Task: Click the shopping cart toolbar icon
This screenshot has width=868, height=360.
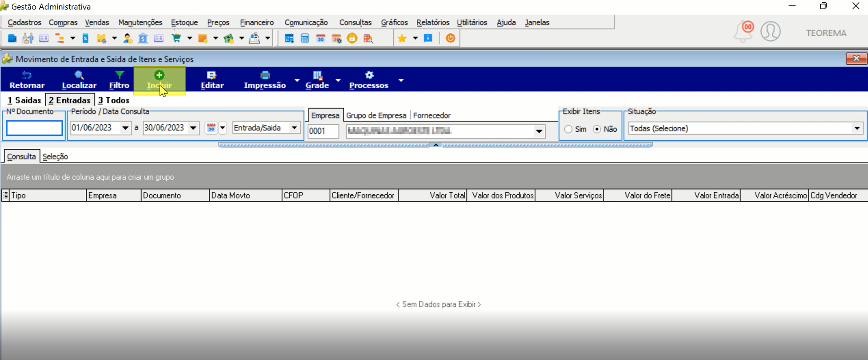Action: point(176,38)
